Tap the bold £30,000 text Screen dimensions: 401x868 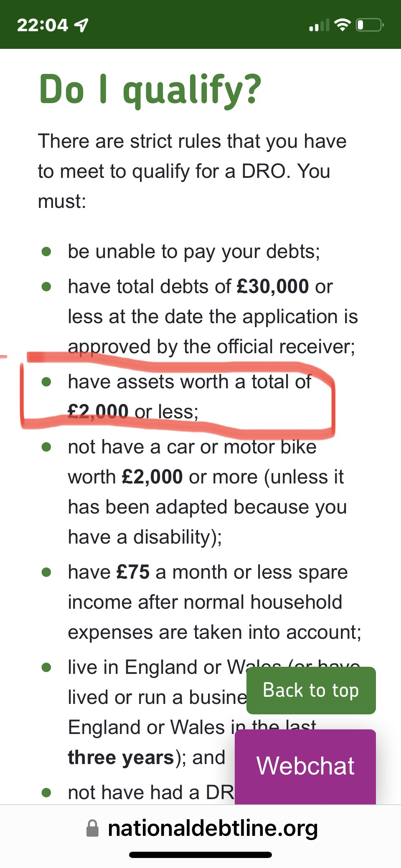pyautogui.click(x=273, y=286)
